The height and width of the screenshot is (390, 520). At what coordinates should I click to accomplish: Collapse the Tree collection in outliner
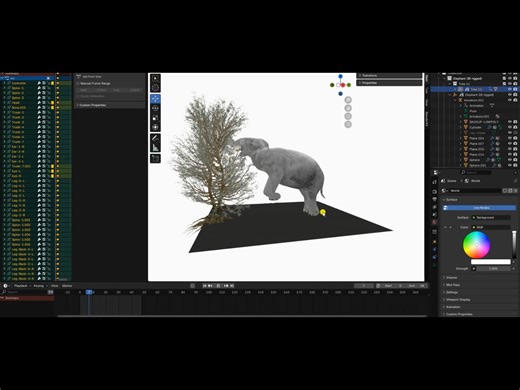pos(450,84)
